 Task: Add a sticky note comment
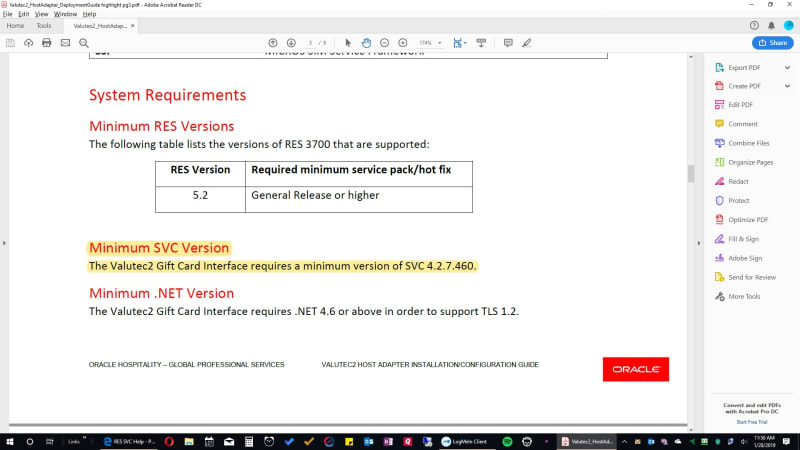(508, 43)
